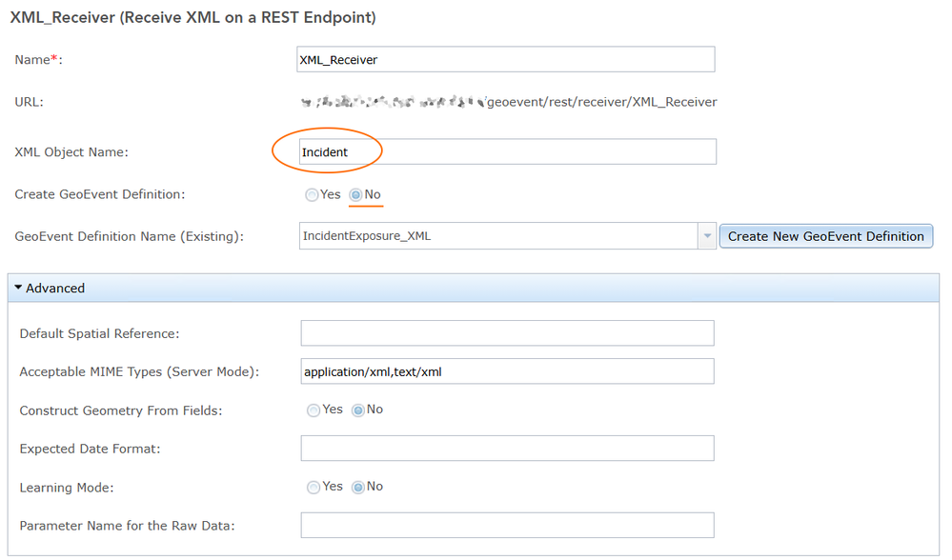Click the IncidentExposure_XML combo box
Screen dimensions: 952x560
tap(498, 236)
